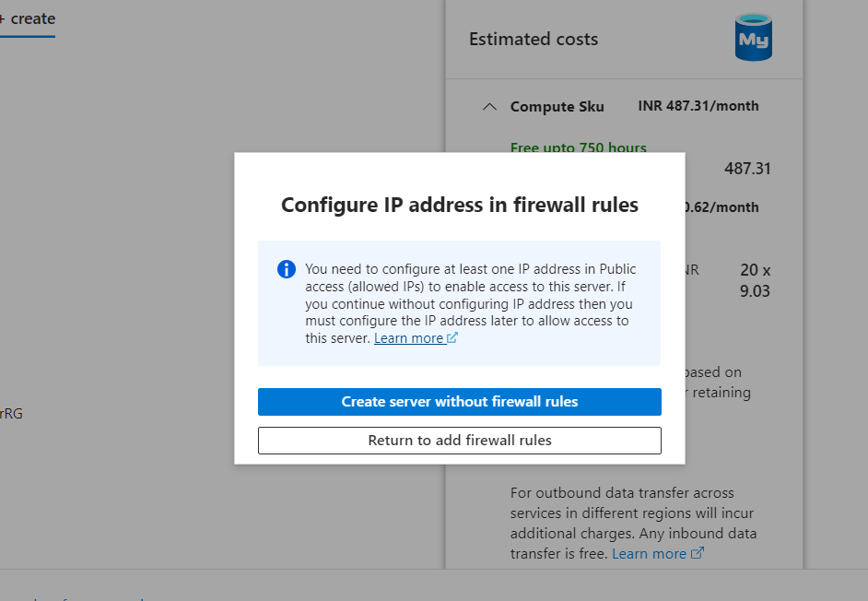Click the 487.31 amount value
This screenshot has height=601, width=868.
[747, 169]
